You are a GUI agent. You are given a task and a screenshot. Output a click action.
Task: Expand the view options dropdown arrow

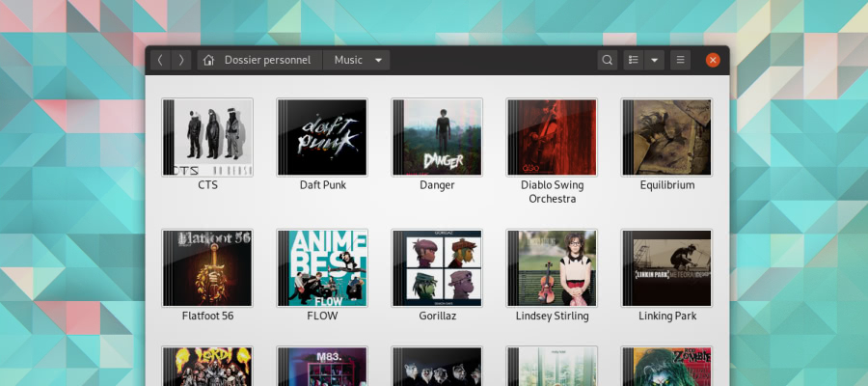(655, 60)
